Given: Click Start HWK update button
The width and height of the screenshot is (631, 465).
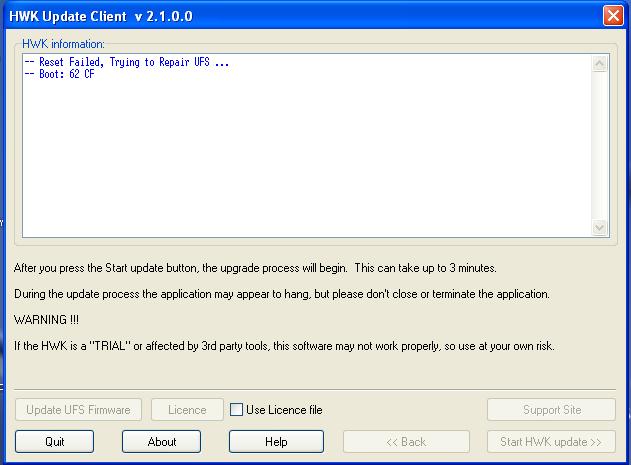Looking at the screenshot, I should coord(551,441).
